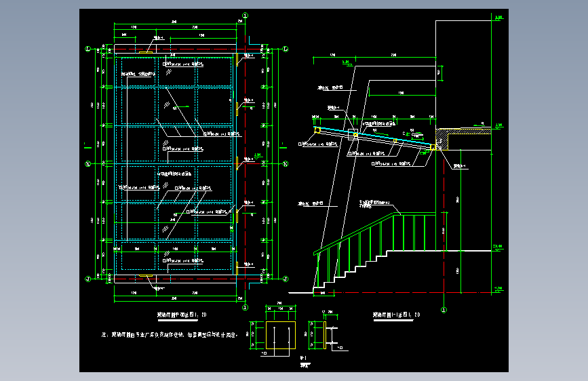Click the label text beneath the embedded plate details
The height and width of the screenshot is (381, 588).
click(305, 361)
